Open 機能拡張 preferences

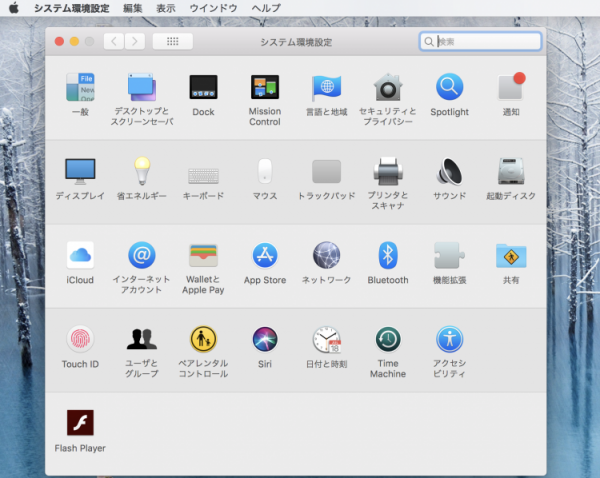pos(450,255)
